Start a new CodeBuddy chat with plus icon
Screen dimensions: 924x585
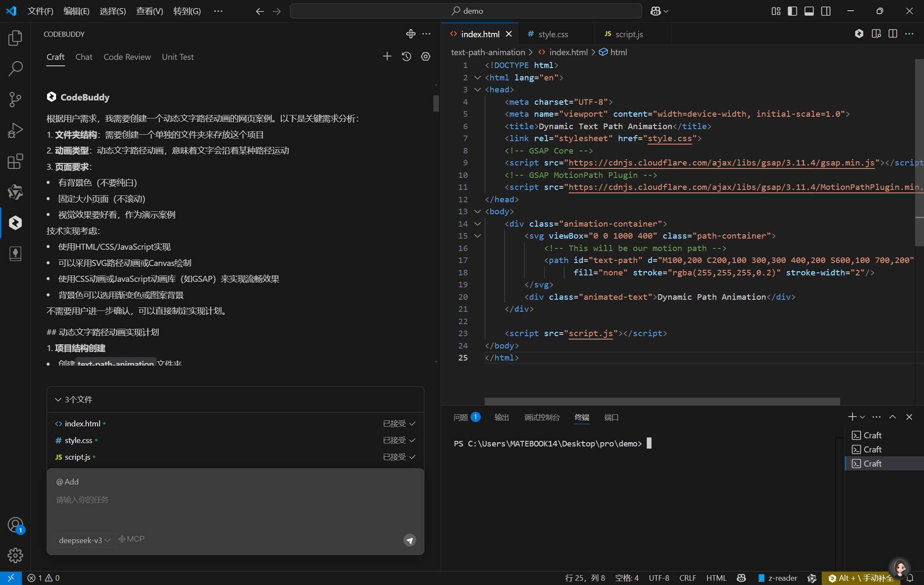387,56
